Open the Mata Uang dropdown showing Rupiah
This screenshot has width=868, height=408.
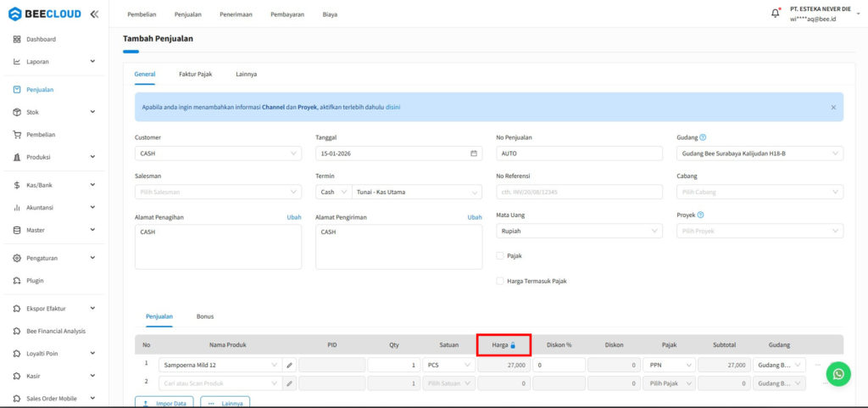[x=578, y=231]
